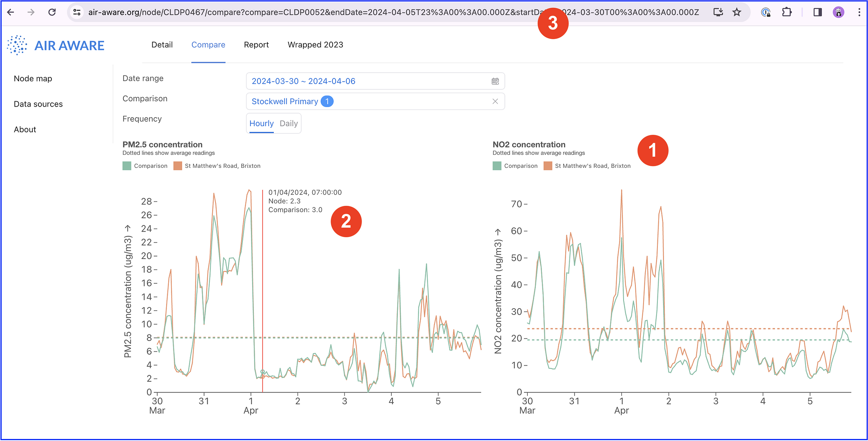Toggle the browser side panel icon
The image size is (868, 441).
(x=817, y=12)
